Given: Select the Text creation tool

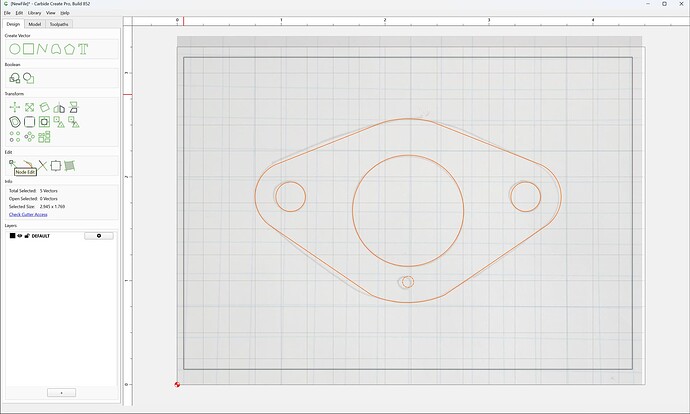Looking at the screenshot, I should pyautogui.click(x=83, y=49).
